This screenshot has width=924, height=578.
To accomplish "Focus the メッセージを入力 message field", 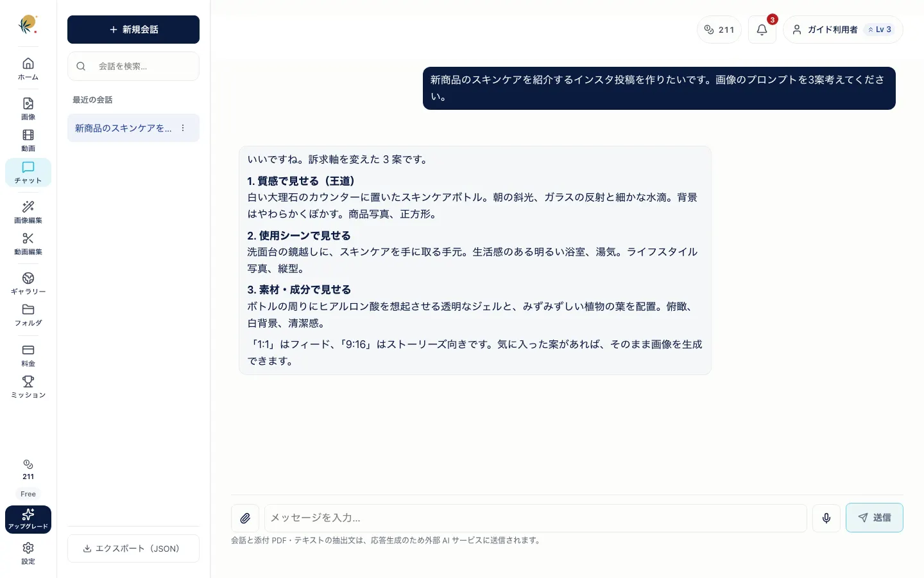I will tap(536, 518).
